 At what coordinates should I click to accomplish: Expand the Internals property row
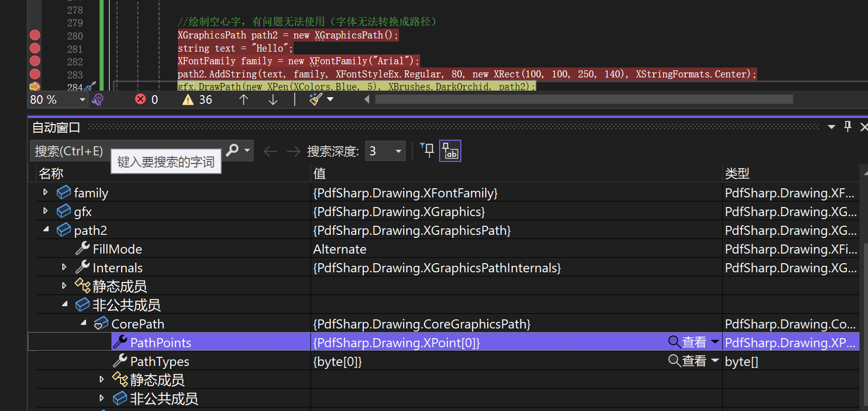64,267
